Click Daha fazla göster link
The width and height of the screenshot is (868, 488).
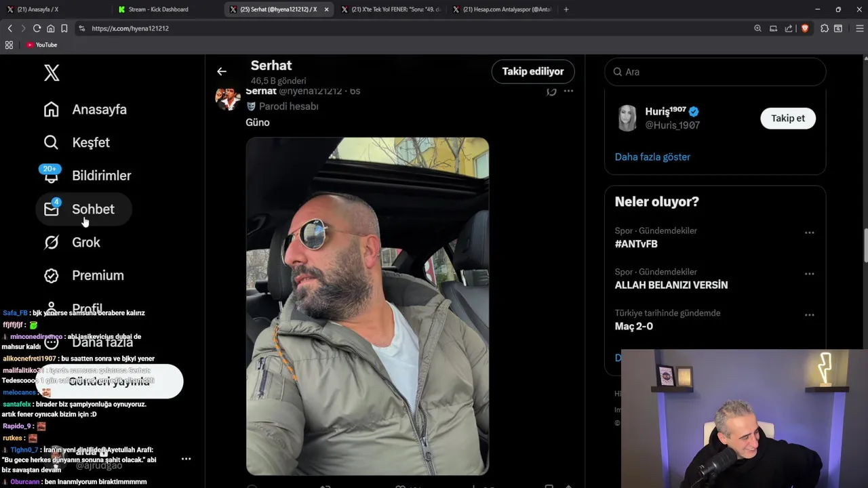click(652, 157)
